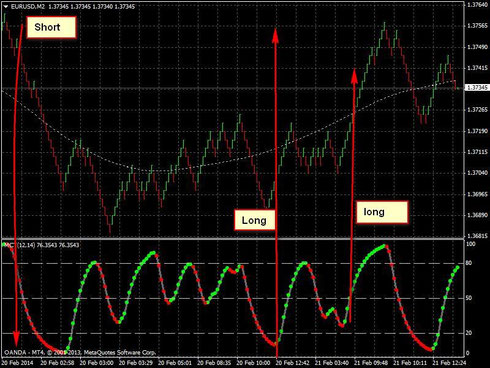The height and width of the screenshot is (368, 490).
Task: Click price axis label 1.37190
Action: [x=477, y=131]
